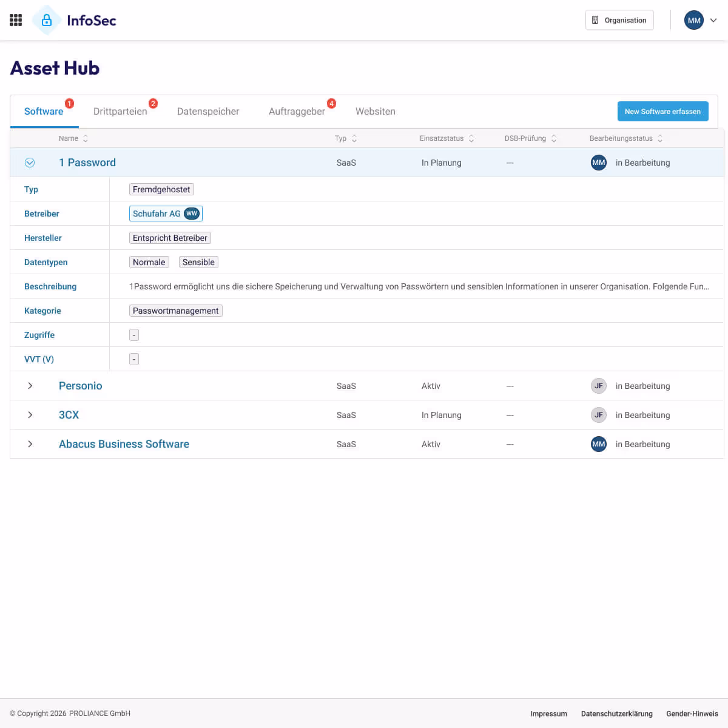The width and height of the screenshot is (728, 728).
Task: Sort by the DSB-Prüfung column arrows
Action: (554, 138)
